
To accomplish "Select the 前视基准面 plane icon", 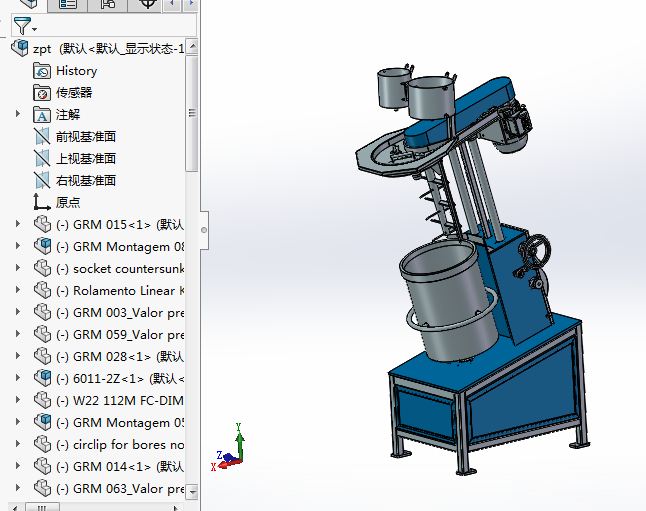I will pyautogui.click(x=42, y=136).
